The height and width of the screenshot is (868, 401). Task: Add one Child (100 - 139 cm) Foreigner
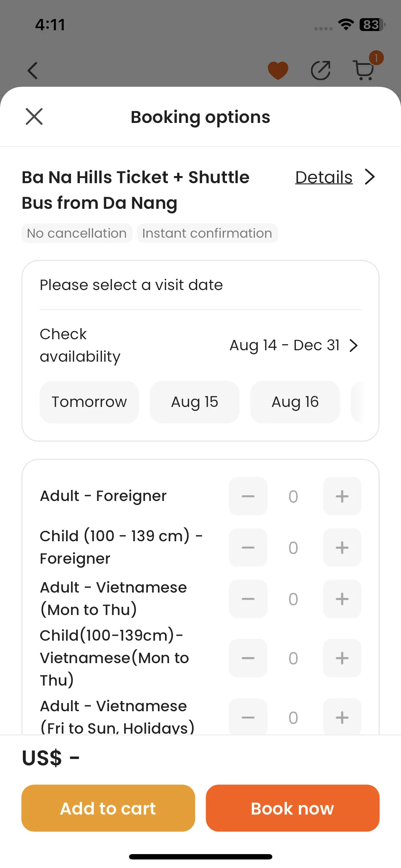click(x=342, y=547)
